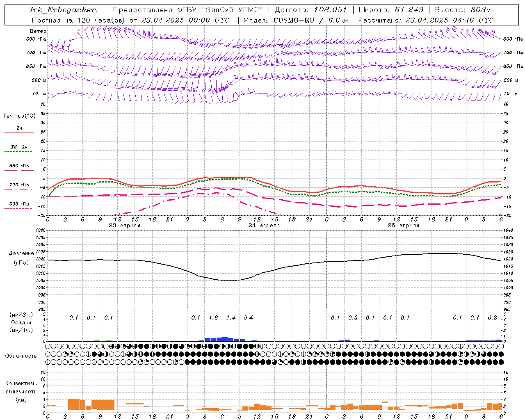Click the "24 апреля" date label
The height and width of the screenshot is (420, 525).
[264, 226]
